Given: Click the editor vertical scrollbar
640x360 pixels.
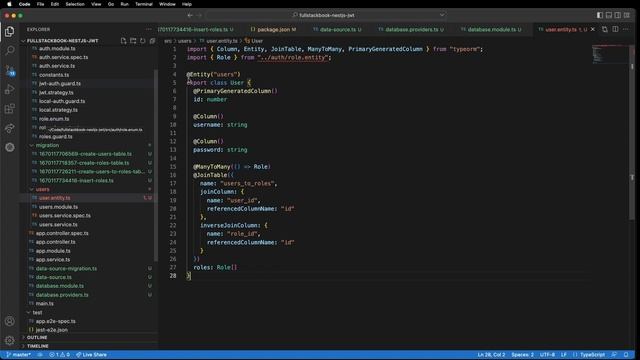Looking at the screenshot, I should pos(632,132).
